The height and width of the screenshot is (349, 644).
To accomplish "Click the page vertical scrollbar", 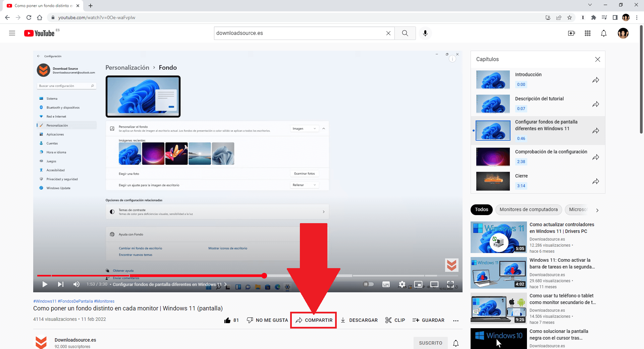I will [x=641, y=79].
